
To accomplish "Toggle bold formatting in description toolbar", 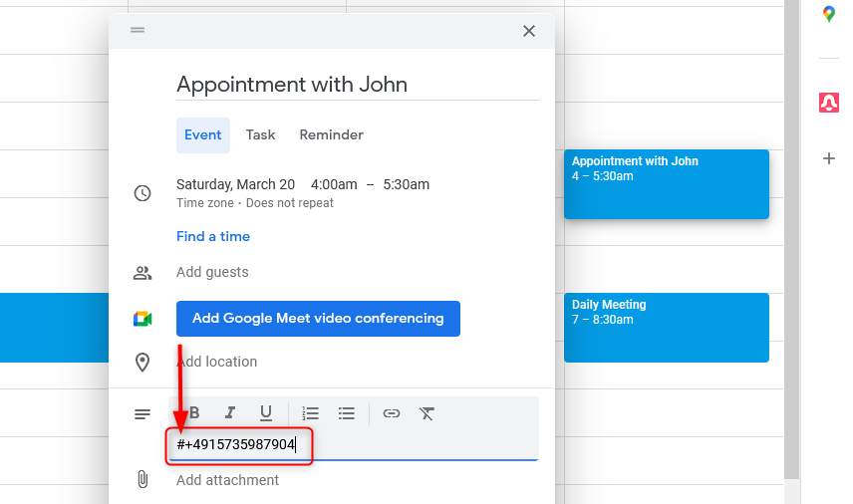I will pyautogui.click(x=194, y=413).
